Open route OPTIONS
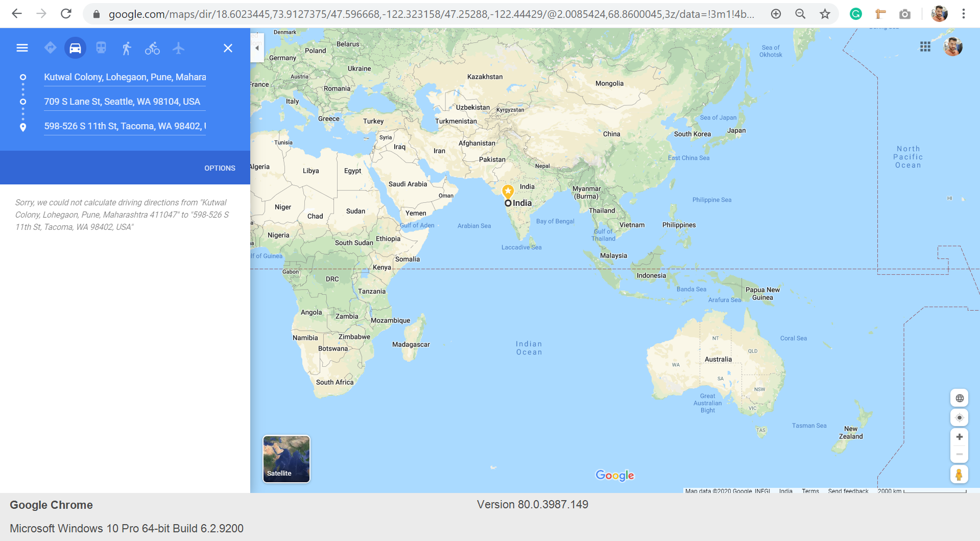980x541 pixels. point(220,168)
